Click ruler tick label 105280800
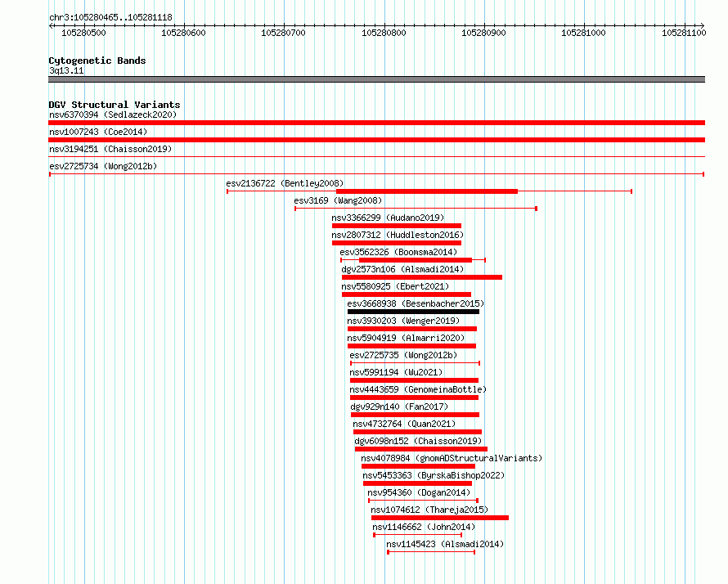This screenshot has height=584, width=728. 384,33
